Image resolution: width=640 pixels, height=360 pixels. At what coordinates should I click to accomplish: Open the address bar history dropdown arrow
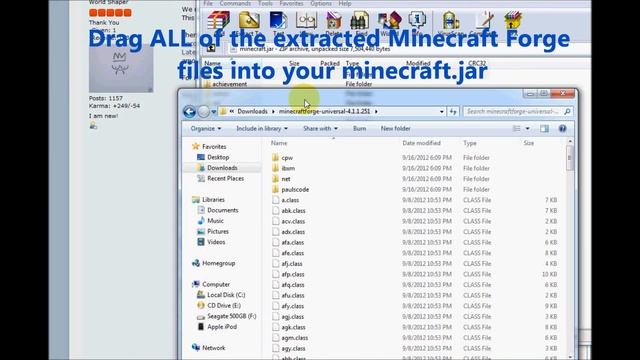pos(442,111)
